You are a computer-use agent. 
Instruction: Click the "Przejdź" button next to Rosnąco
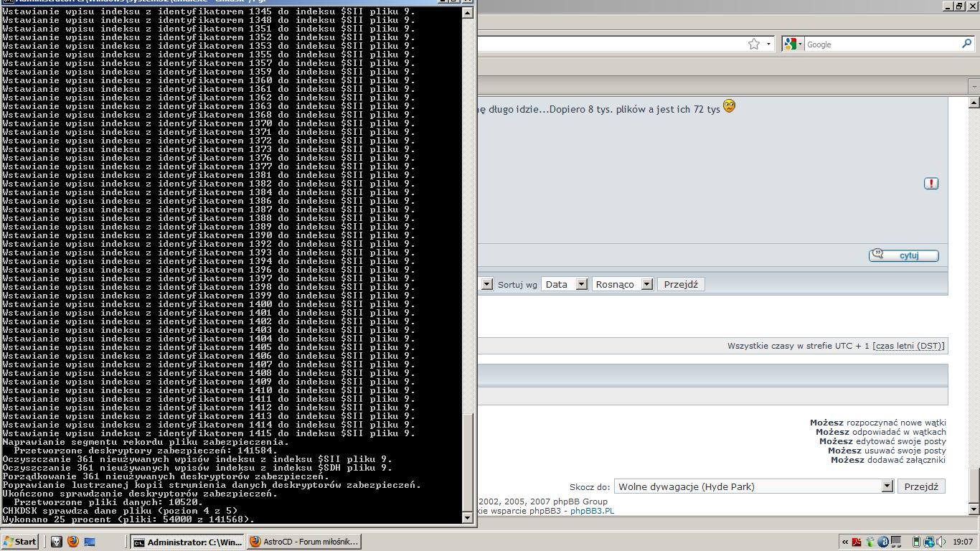click(x=681, y=284)
